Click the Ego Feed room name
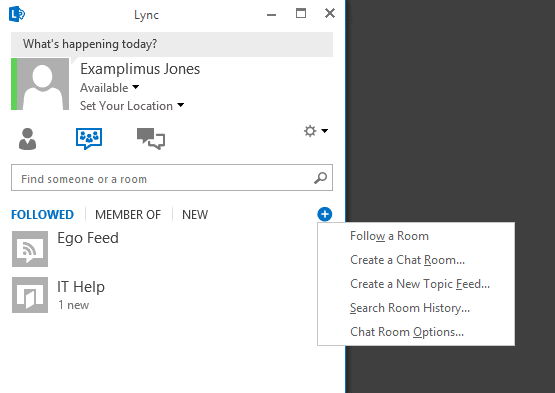Image resolution: width=555 pixels, height=393 pixels. 88,238
